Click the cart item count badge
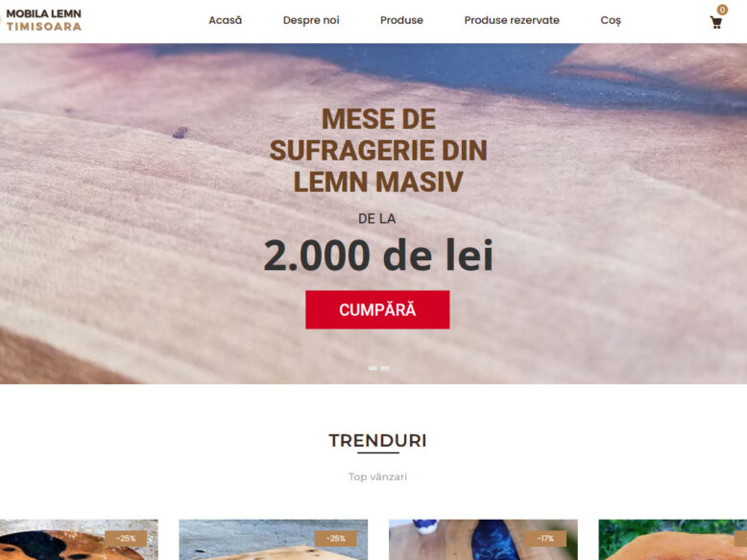747x560 pixels. (x=722, y=10)
